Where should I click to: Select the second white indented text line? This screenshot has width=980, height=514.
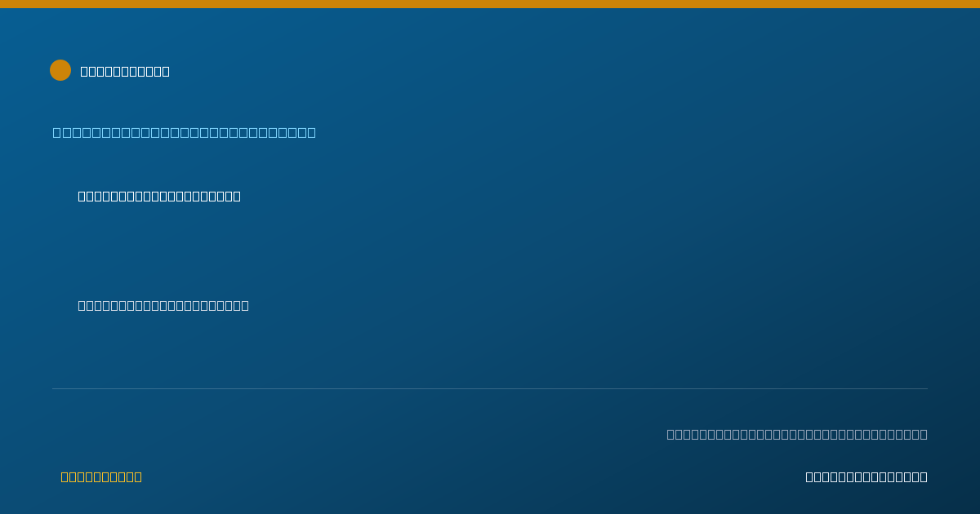point(163,305)
